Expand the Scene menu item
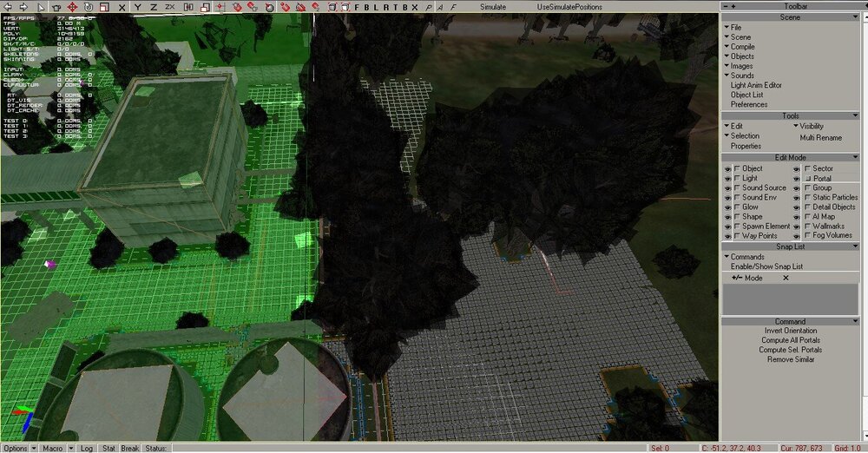This screenshot has height=453, width=868. (737, 37)
